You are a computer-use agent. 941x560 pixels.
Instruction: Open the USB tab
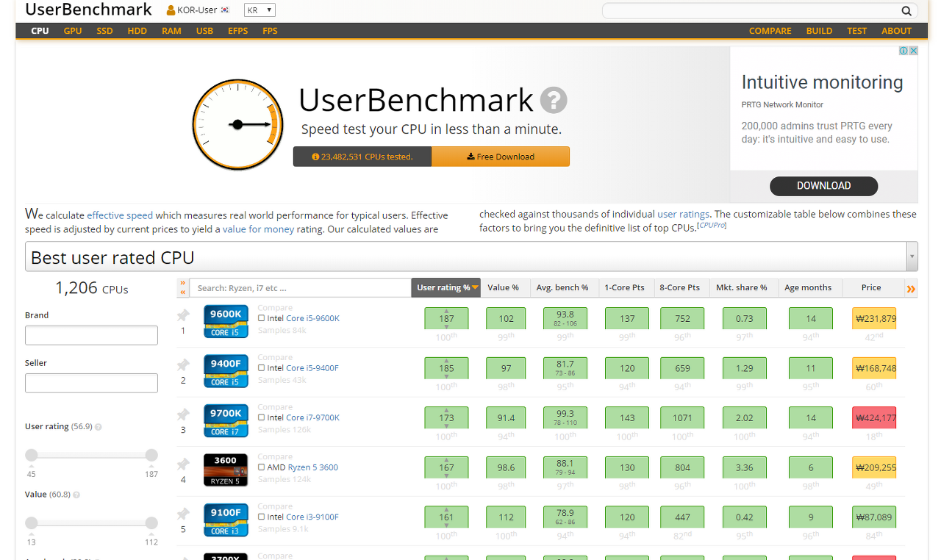click(x=204, y=31)
